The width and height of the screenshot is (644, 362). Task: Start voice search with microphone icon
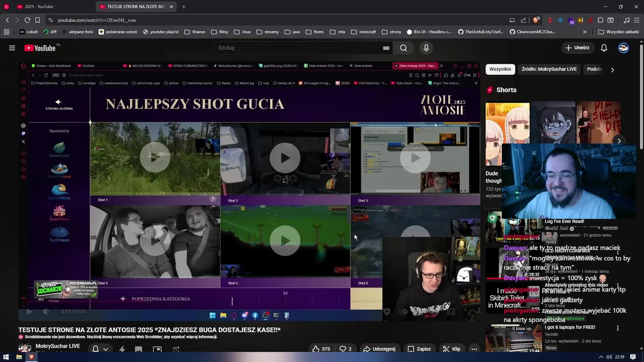point(426,48)
